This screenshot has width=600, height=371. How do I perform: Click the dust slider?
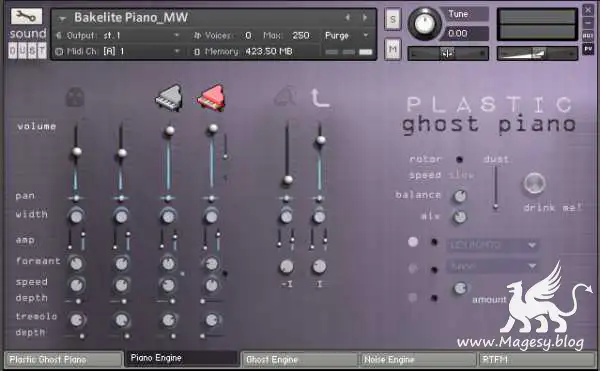click(x=496, y=187)
